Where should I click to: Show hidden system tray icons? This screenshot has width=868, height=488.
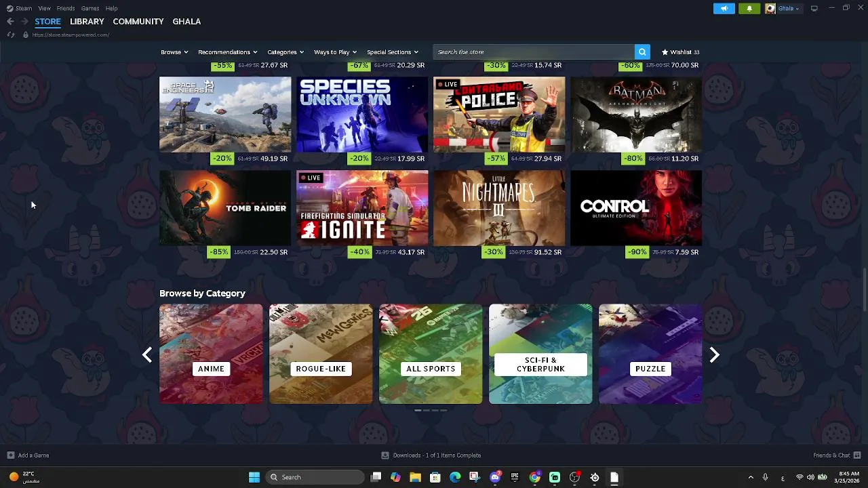[751, 477]
